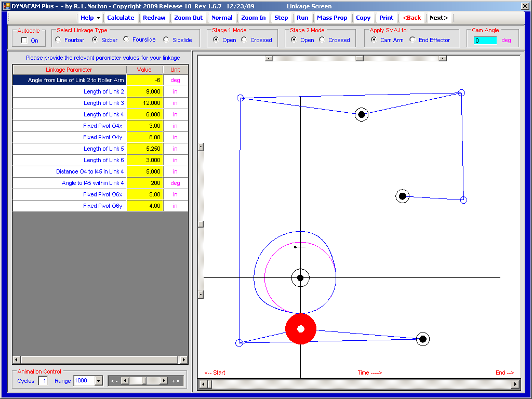Print the linkage screen
The width and height of the screenshot is (532, 399).
click(x=386, y=18)
